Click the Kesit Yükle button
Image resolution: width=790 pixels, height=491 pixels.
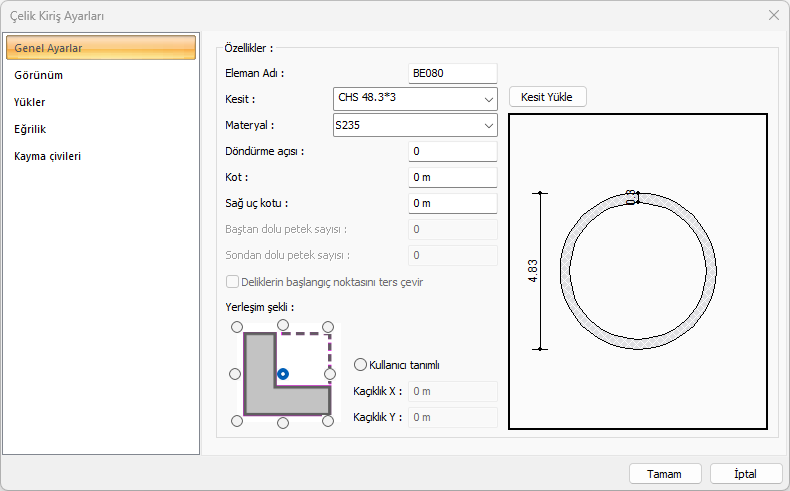coord(547,97)
